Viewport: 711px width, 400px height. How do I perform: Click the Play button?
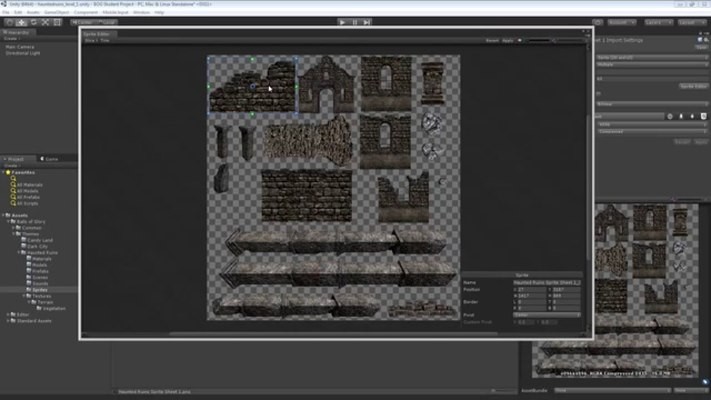(x=343, y=22)
